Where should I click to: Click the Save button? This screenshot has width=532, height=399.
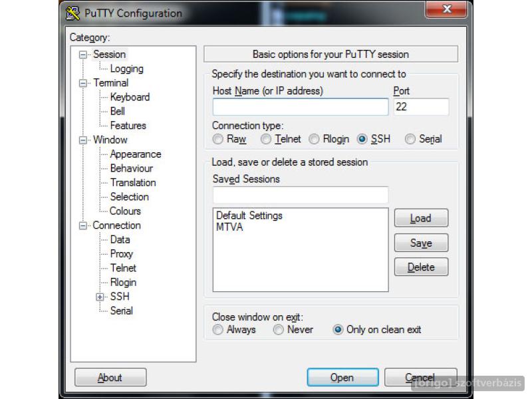(x=421, y=243)
